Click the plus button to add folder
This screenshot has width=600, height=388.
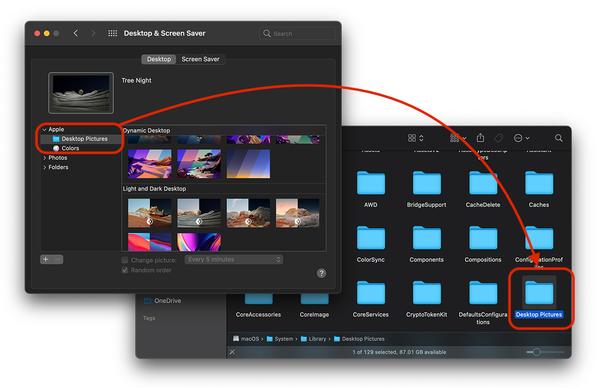[46, 259]
